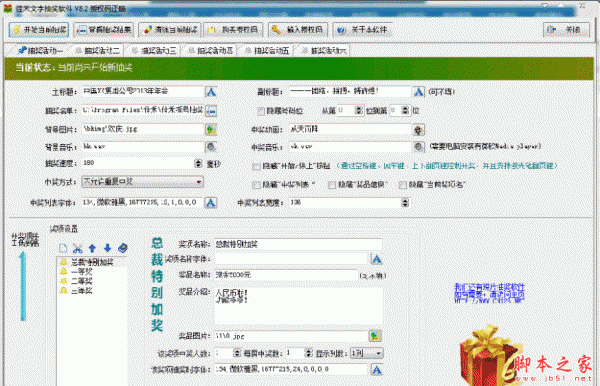This screenshot has width=600, height=386.
Task: Browse for the lottery name list file
Action: [x=211, y=111]
